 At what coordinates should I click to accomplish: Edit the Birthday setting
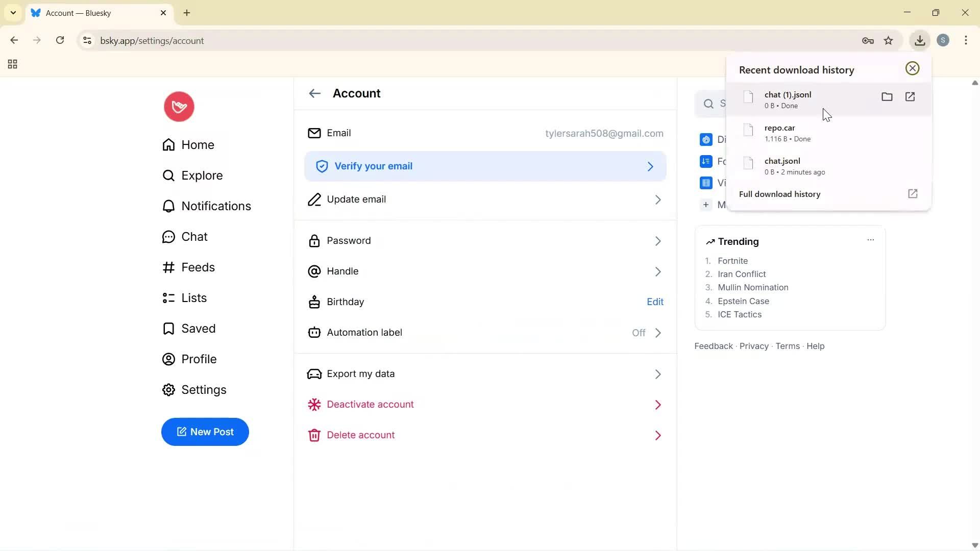point(655,302)
